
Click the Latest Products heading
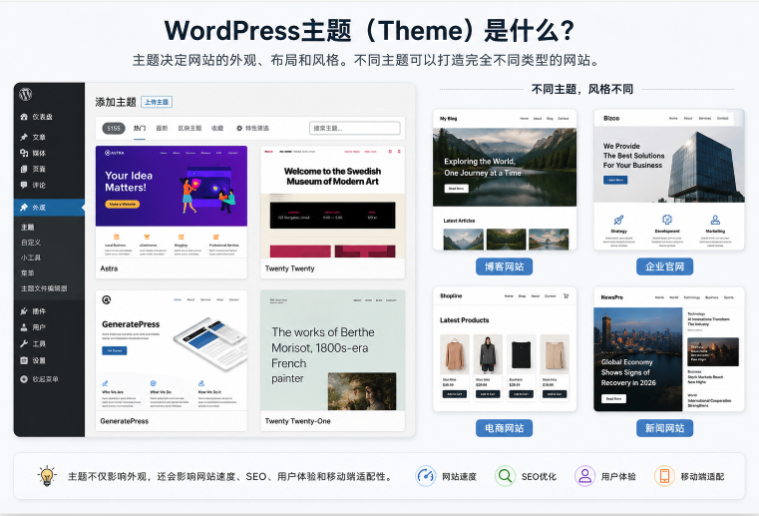click(464, 320)
